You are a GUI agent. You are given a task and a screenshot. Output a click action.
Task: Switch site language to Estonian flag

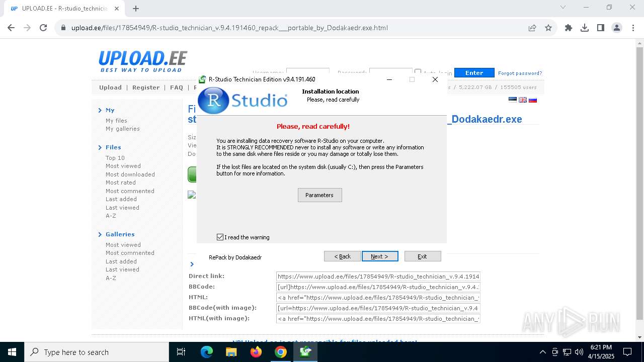tap(513, 100)
